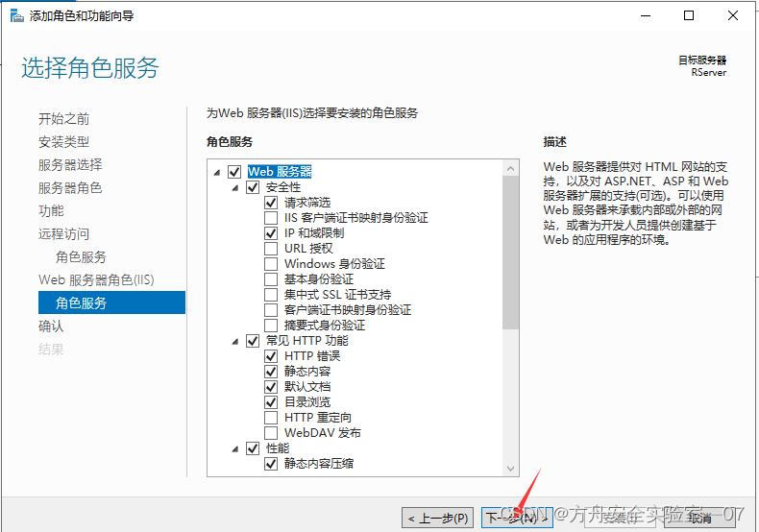Image resolution: width=759 pixels, height=532 pixels.
Task: Select 静态内容压缩 row label
Action: 319,464
